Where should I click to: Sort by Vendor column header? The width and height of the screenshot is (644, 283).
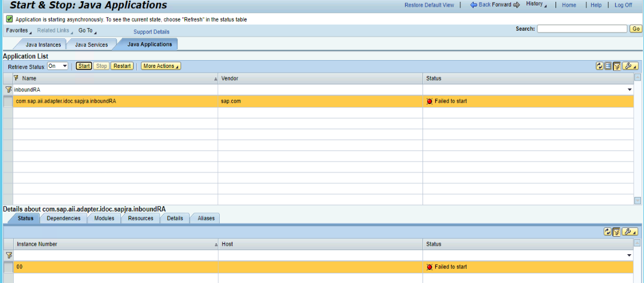(x=320, y=78)
